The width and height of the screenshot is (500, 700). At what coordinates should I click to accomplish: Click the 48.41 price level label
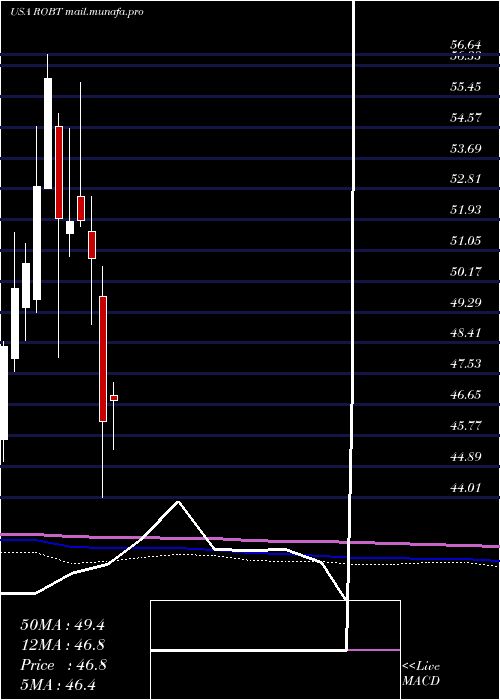[466, 333]
